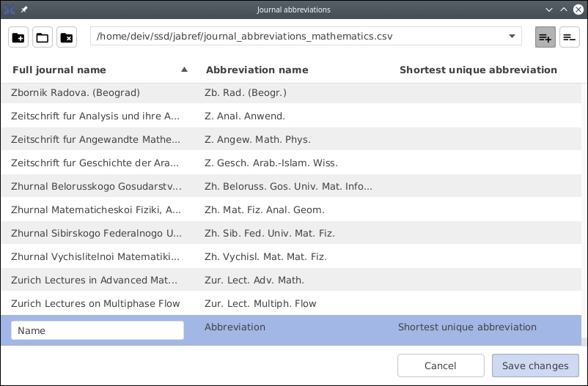Click abbreviation Z. Anal. Anwend.
This screenshot has width=588, height=386.
pyautogui.click(x=245, y=116)
